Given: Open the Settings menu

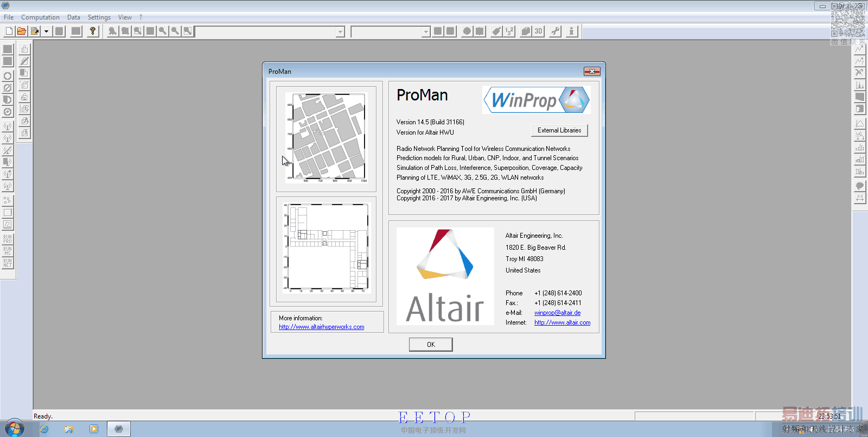Looking at the screenshot, I should point(99,17).
